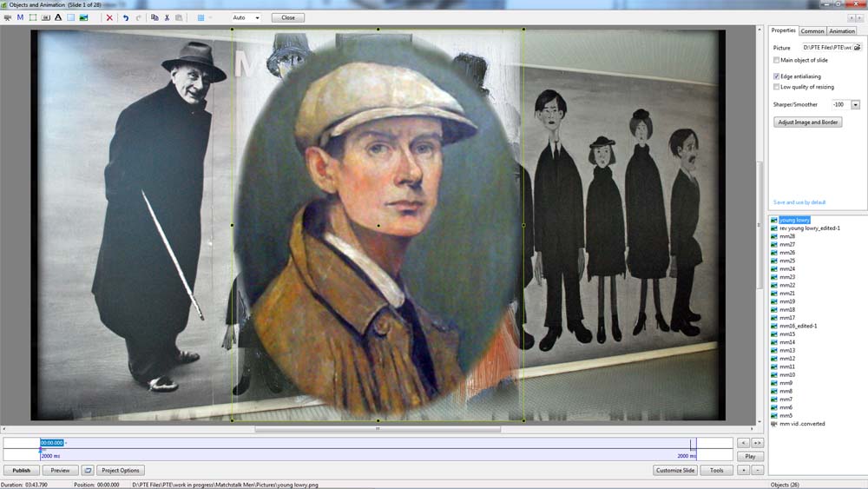Switch to the Common tab
Screen dimensions: 868x489
pos(812,31)
